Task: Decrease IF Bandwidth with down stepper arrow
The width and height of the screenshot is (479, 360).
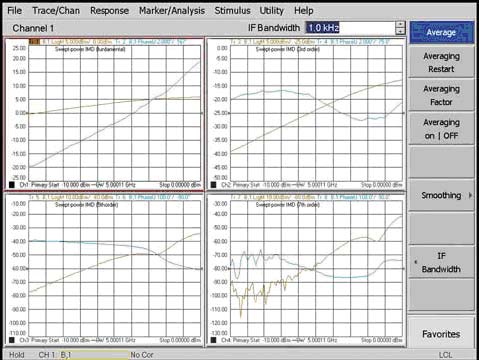Action: click(x=400, y=31)
